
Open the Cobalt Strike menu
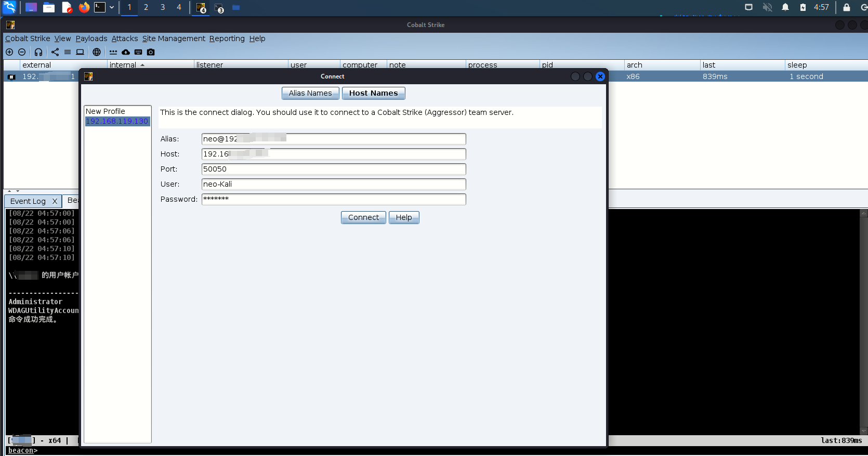tap(28, 38)
